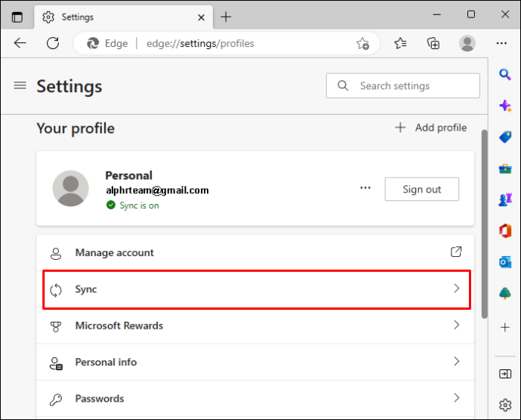This screenshot has height=420, width=521.
Task: Open the Settings hamburger menu
Action: pyautogui.click(x=20, y=85)
